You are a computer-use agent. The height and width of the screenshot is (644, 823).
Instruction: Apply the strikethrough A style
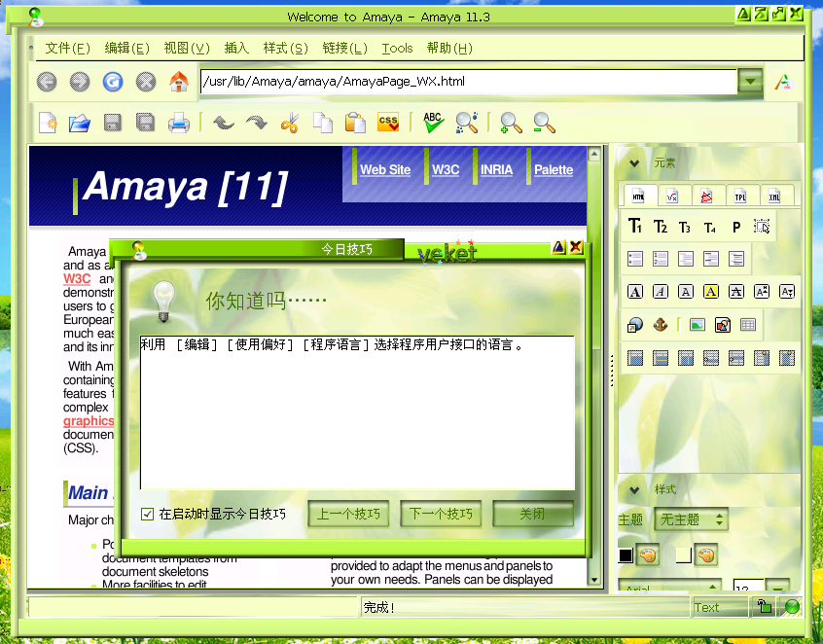(x=736, y=292)
